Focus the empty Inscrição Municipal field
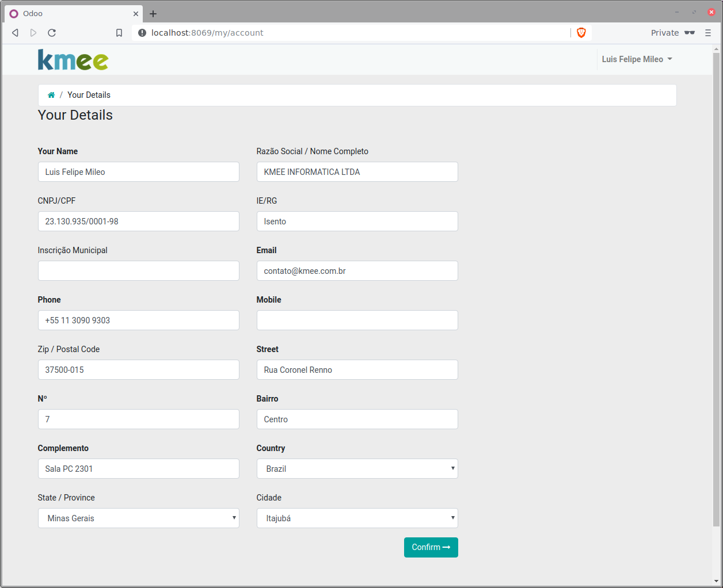This screenshot has height=588, width=723. [139, 271]
